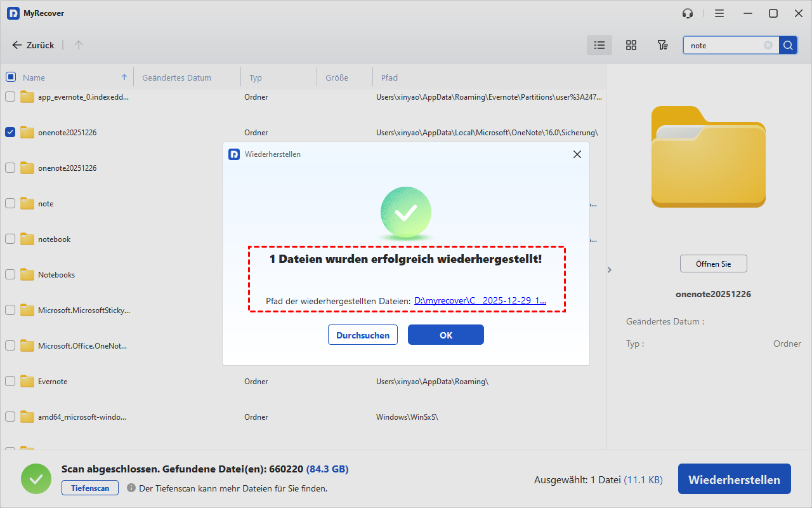Image resolution: width=812 pixels, height=508 pixels.
Task: Click into the search input field
Action: [724, 45]
